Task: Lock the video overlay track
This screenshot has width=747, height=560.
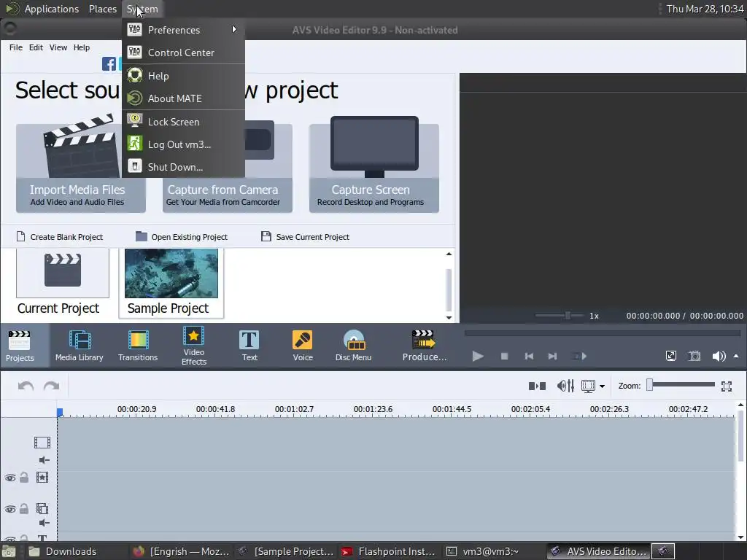Action: pos(24,508)
